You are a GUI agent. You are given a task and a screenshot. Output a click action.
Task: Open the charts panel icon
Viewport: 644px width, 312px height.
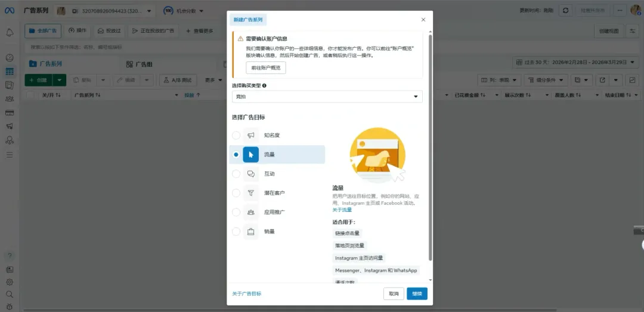(632, 80)
